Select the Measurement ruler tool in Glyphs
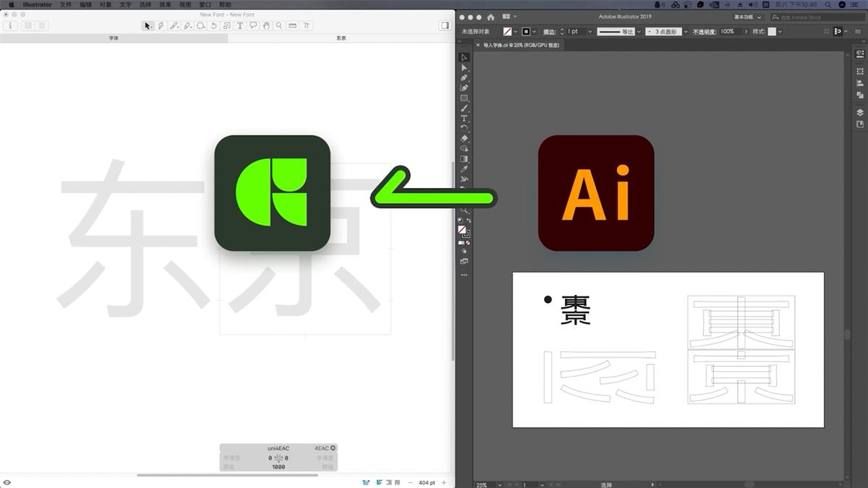This screenshot has width=868, height=488. click(292, 25)
